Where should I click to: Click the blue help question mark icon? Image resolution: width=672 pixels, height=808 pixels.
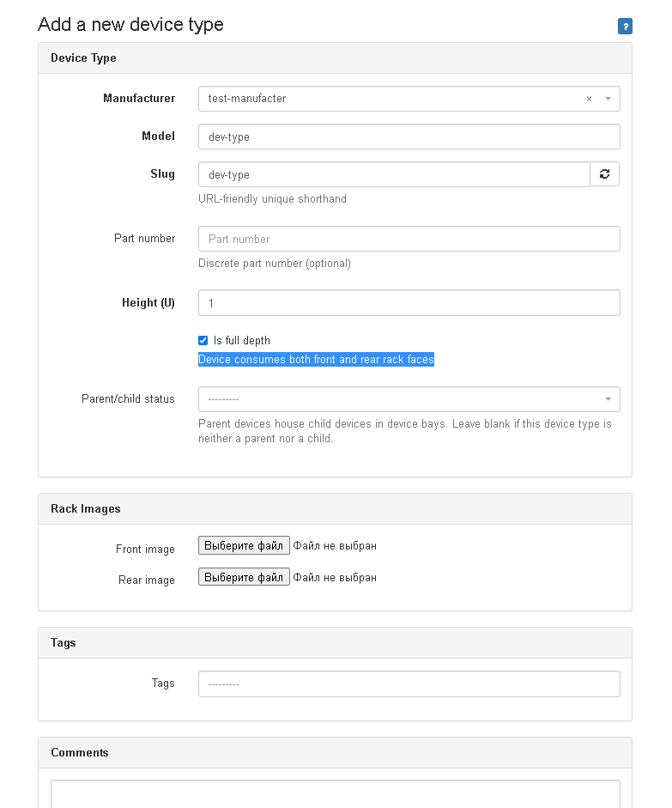tap(625, 27)
